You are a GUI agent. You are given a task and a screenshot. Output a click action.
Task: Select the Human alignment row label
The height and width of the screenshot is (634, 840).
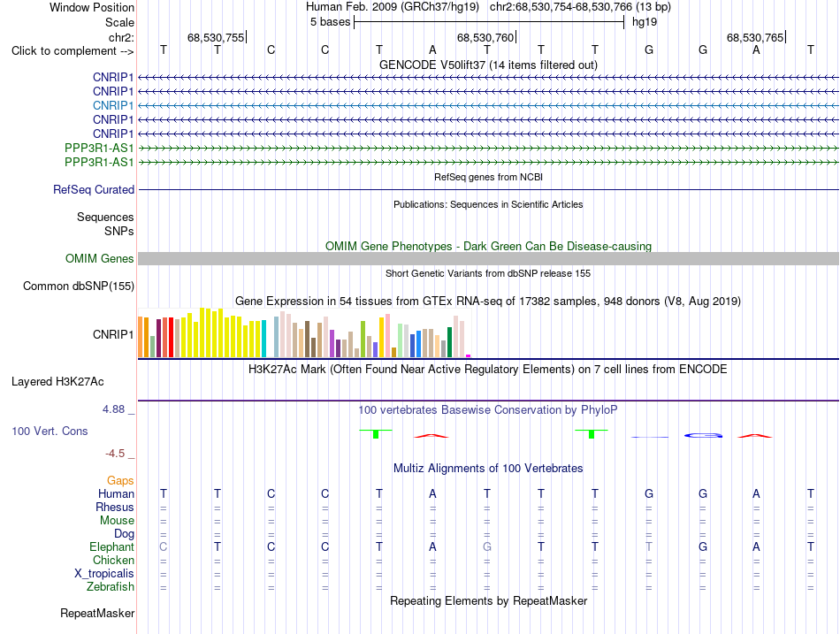click(x=116, y=493)
